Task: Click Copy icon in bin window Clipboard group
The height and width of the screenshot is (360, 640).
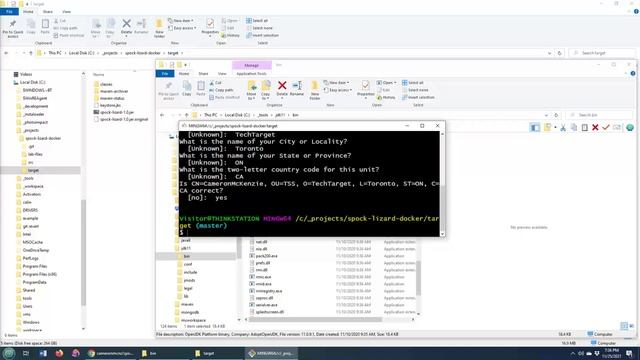Action: pos(187,88)
